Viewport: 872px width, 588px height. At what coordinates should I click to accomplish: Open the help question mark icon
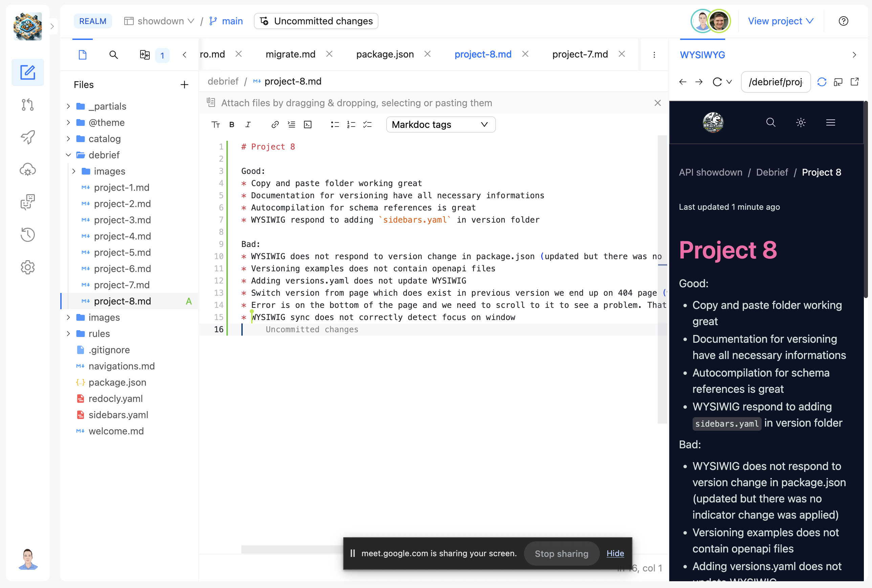point(843,21)
